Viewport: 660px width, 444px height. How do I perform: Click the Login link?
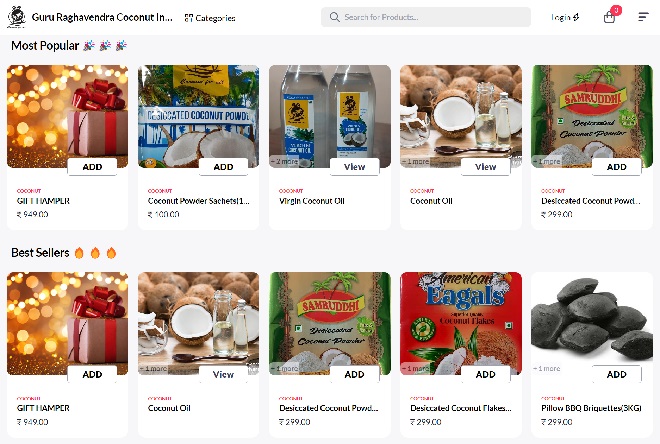point(564,17)
